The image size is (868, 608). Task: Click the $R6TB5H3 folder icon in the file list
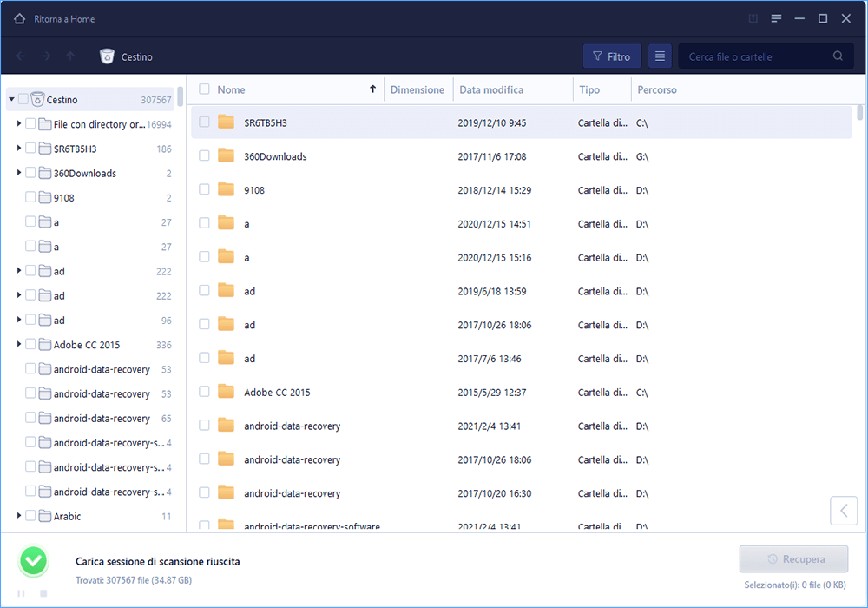click(x=226, y=122)
